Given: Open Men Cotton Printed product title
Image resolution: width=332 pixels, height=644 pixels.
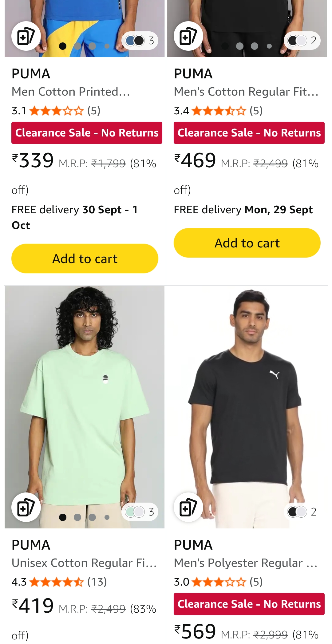Looking at the screenshot, I should coord(71,92).
